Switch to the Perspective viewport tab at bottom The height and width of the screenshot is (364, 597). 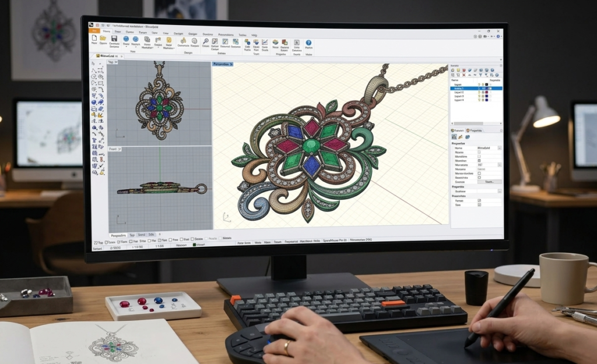click(x=118, y=235)
